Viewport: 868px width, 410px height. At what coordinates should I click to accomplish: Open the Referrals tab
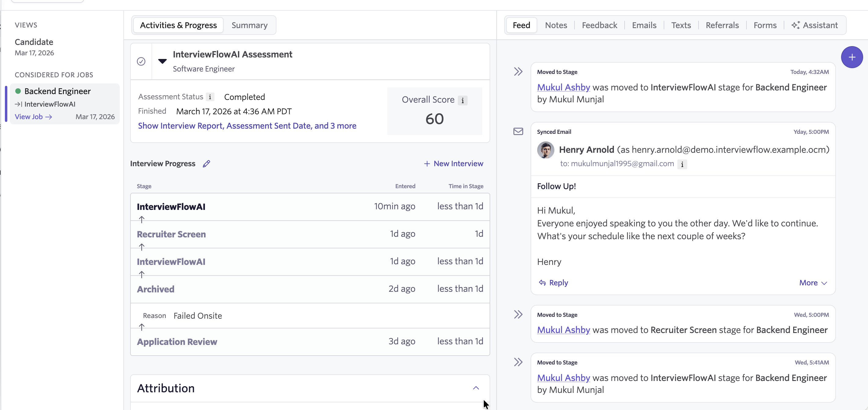722,25
